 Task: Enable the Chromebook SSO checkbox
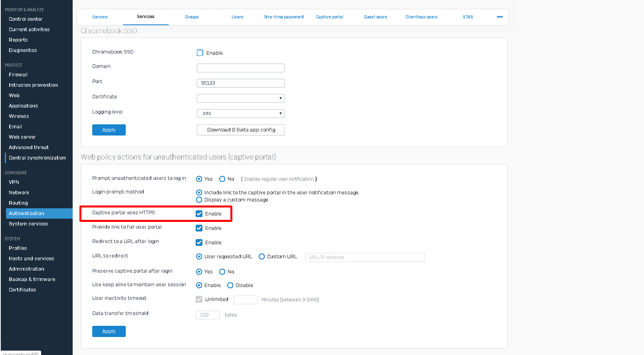tap(200, 53)
